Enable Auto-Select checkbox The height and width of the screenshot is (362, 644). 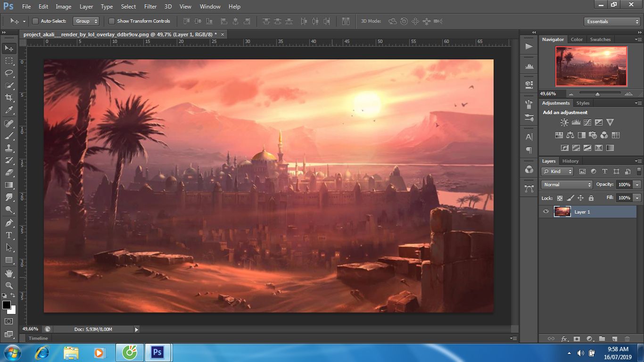pyautogui.click(x=35, y=21)
